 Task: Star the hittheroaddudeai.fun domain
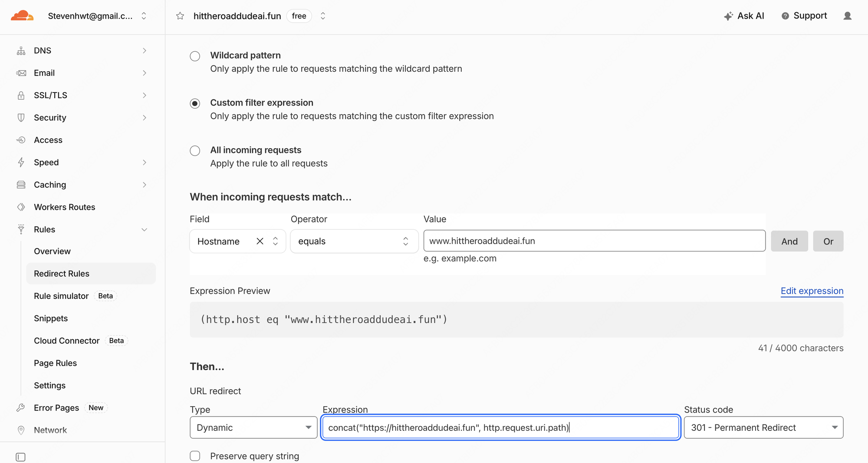pos(180,16)
